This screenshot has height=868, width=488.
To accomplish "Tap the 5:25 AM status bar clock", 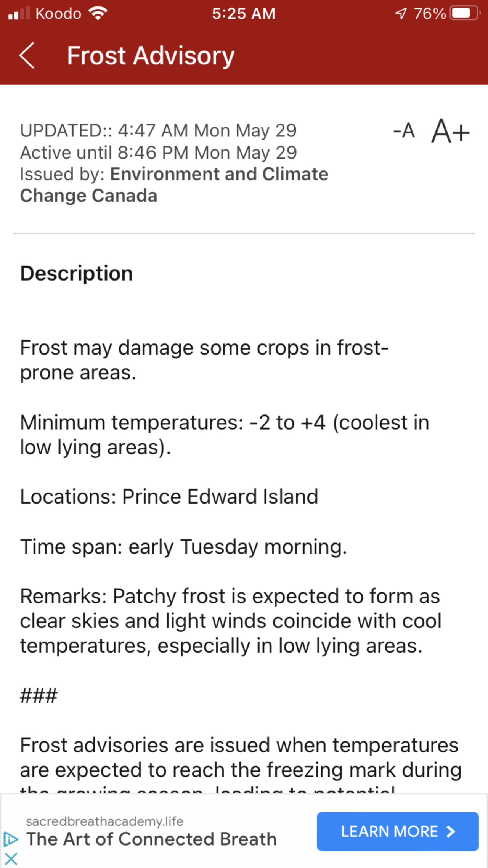I will pos(244,14).
